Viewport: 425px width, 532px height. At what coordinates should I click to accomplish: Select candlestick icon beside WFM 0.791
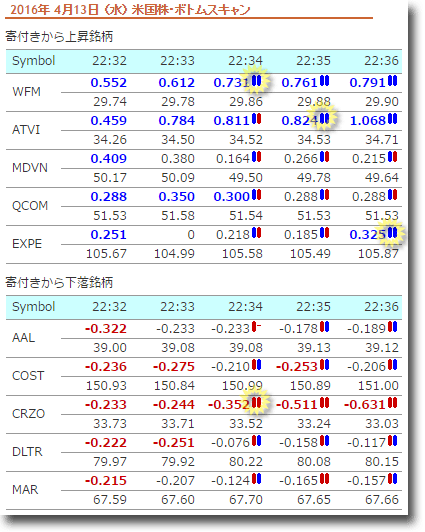coord(392,81)
